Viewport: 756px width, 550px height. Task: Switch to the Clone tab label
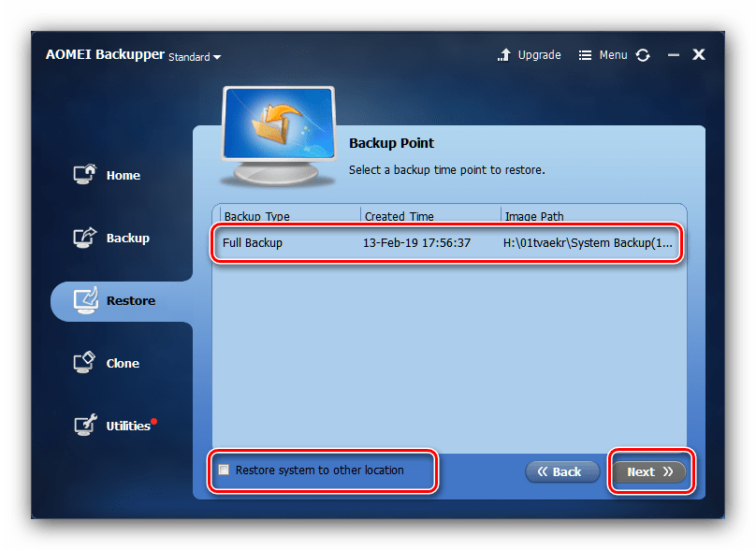pyautogui.click(x=123, y=363)
